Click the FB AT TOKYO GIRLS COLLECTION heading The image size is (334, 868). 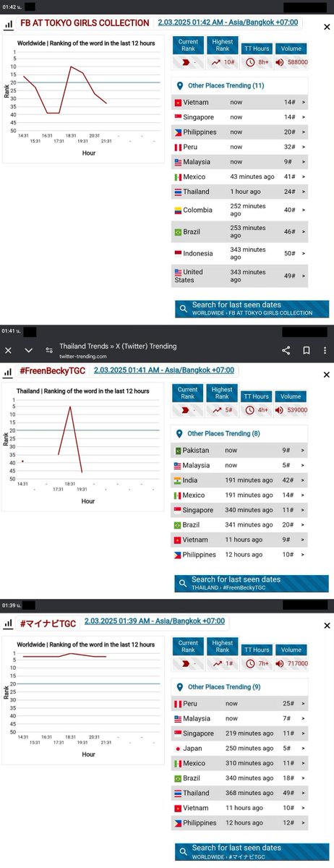click(x=85, y=23)
